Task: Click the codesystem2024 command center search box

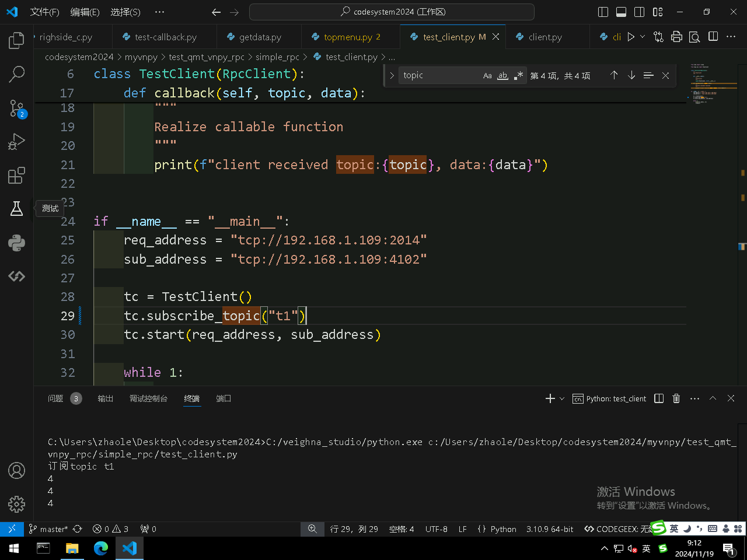Action: (x=392, y=12)
